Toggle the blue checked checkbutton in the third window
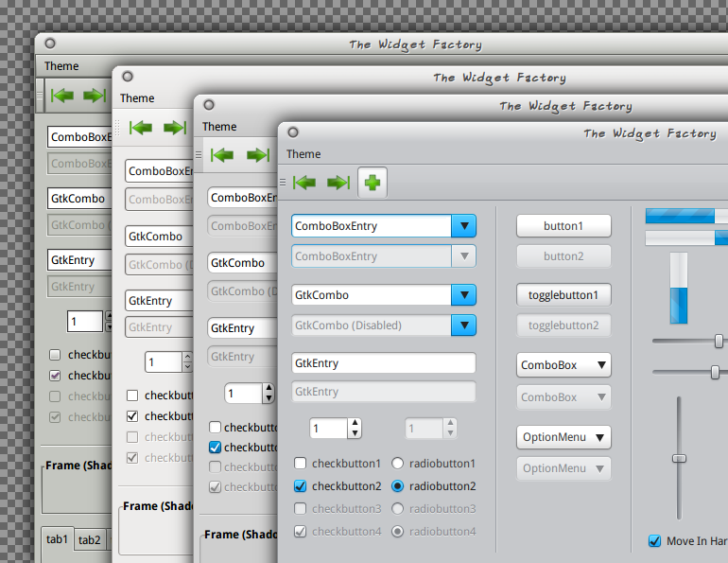The image size is (728, 563). (215, 447)
